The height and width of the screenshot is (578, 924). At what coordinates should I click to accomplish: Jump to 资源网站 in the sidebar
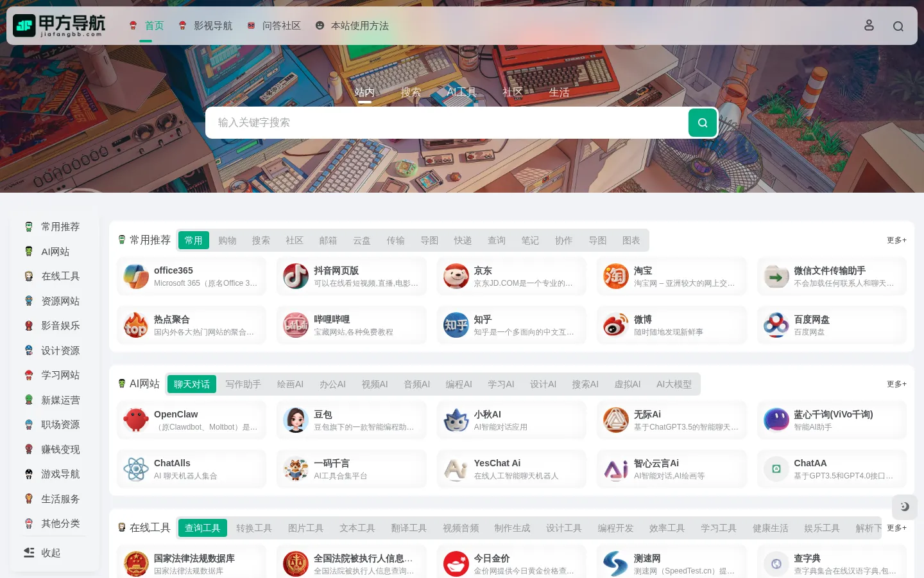[53, 301]
